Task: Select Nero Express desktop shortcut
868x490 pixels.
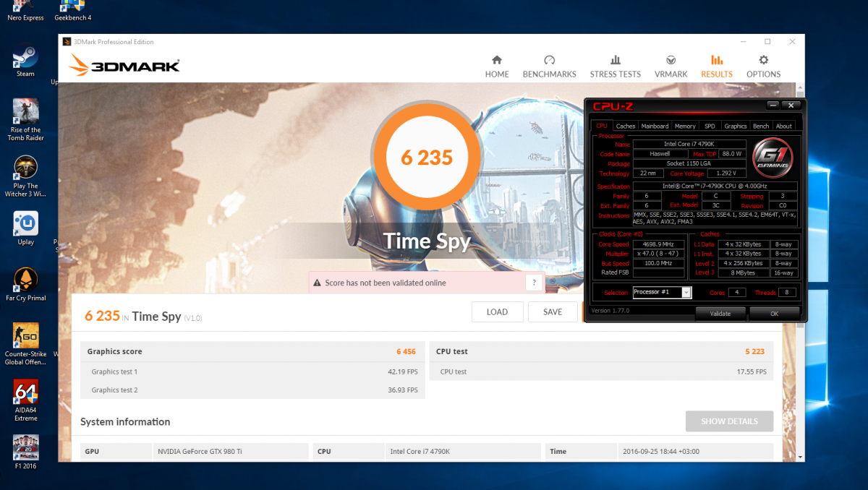Action: (25, 11)
